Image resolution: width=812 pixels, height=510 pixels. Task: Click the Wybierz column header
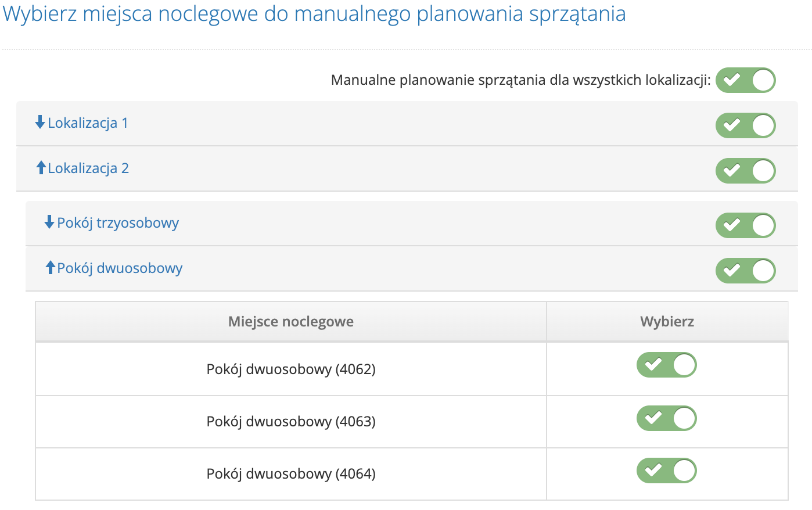point(667,321)
